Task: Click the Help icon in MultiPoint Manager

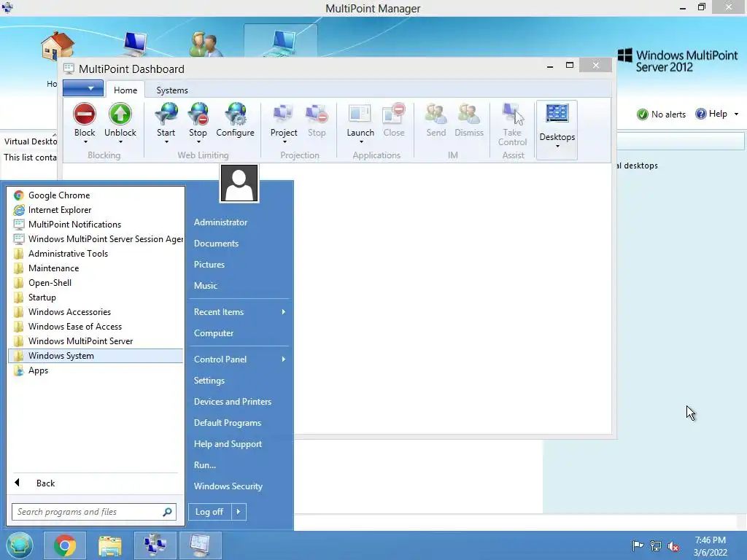Action: tap(700, 114)
